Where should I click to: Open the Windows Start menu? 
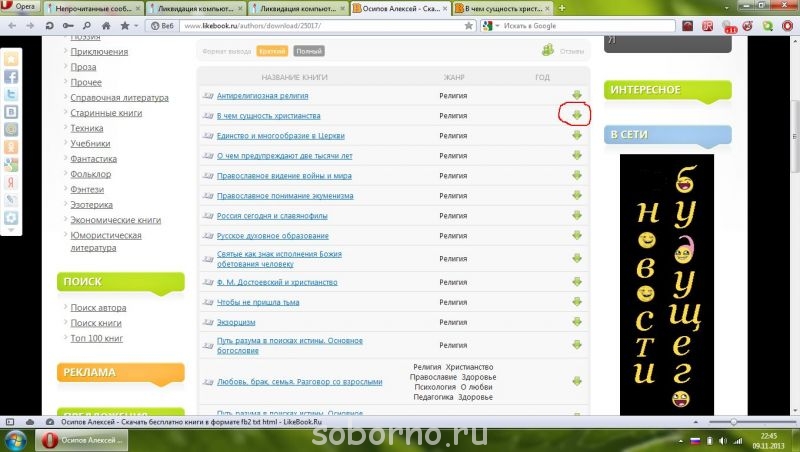pos(14,440)
